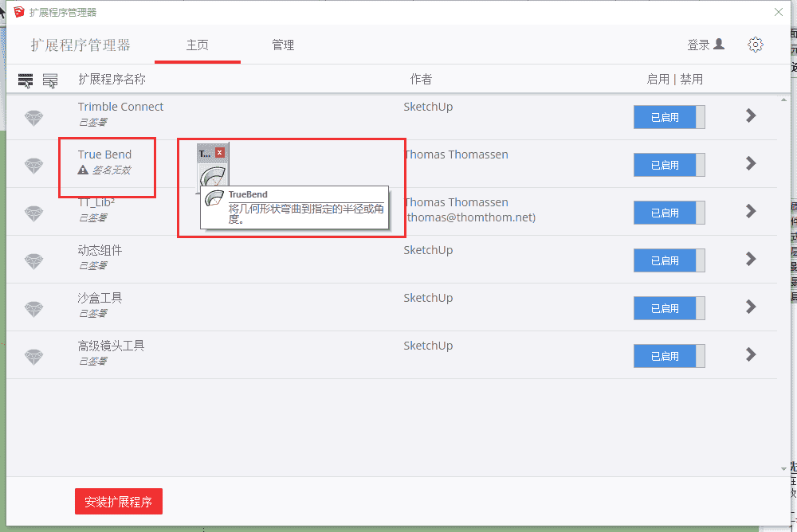The height and width of the screenshot is (532, 797).
Task: Expand details arrow for Trimble Connect
Action: (751, 115)
